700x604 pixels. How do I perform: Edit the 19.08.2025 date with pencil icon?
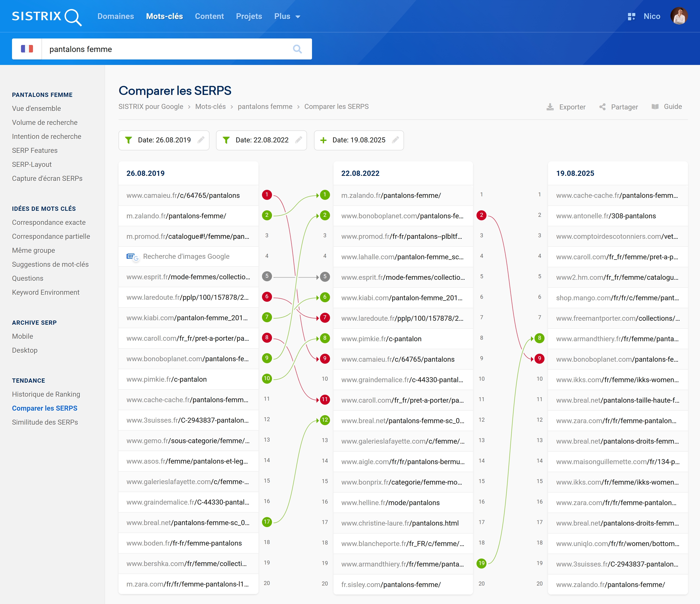click(395, 140)
